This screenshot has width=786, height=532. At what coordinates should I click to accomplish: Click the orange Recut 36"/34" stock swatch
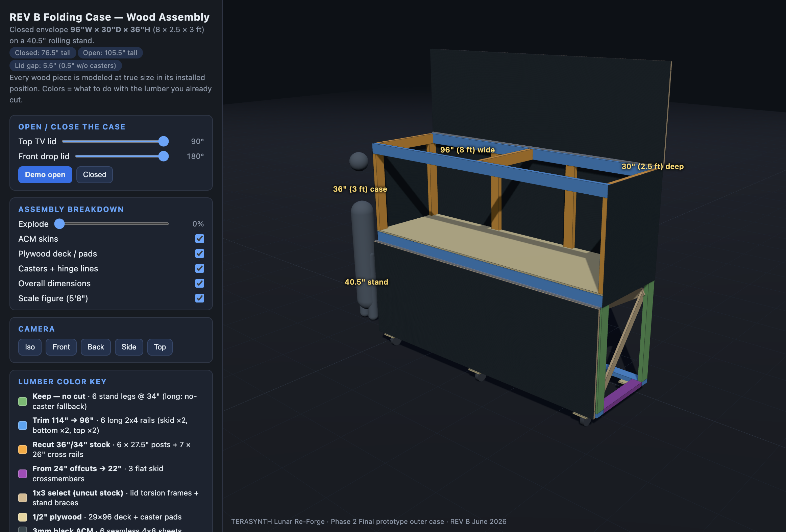tap(23, 450)
